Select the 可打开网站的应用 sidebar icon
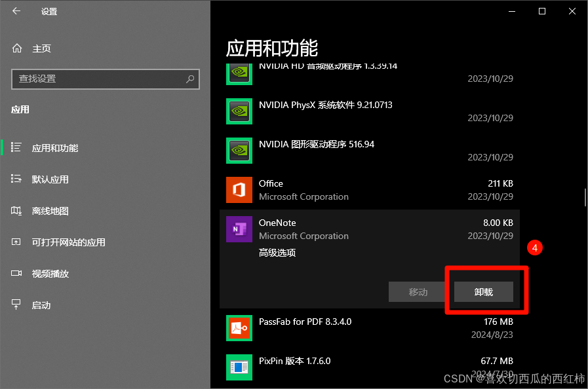This screenshot has width=588, height=389. pyautogui.click(x=16, y=242)
